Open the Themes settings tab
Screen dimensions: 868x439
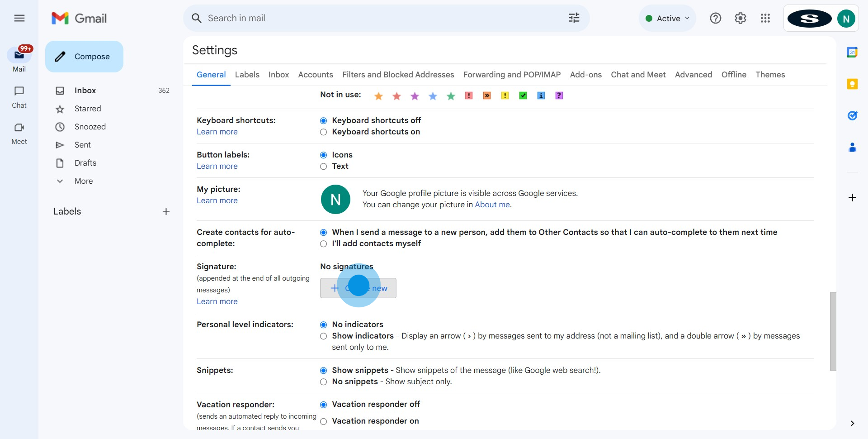click(x=770, y=75)
